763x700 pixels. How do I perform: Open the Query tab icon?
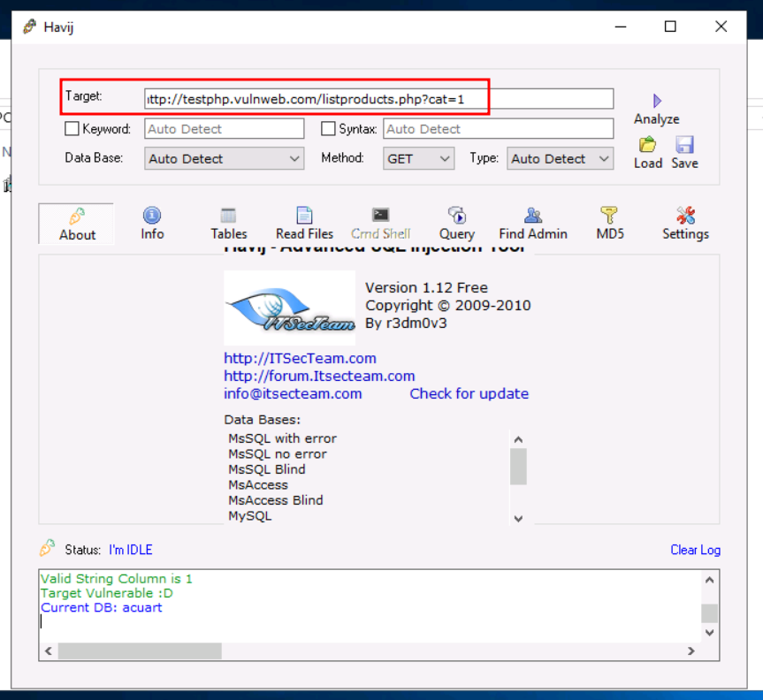click(457, 215)
